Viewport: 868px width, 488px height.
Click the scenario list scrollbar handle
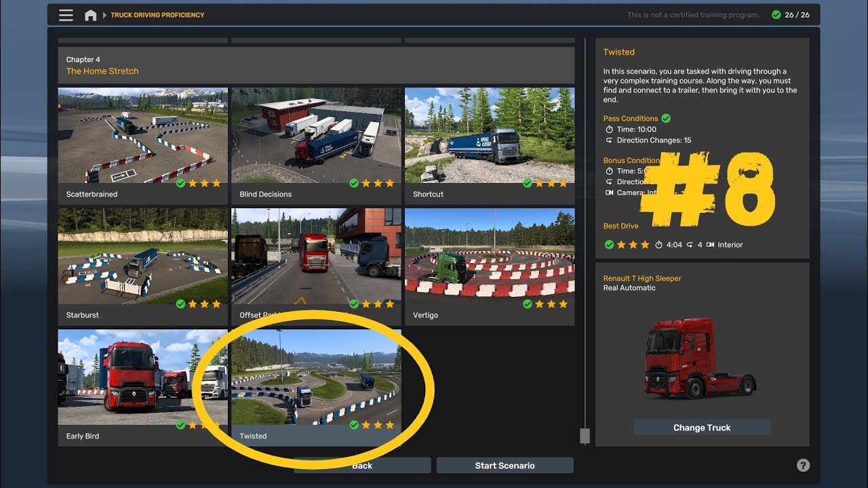(585, 436)
